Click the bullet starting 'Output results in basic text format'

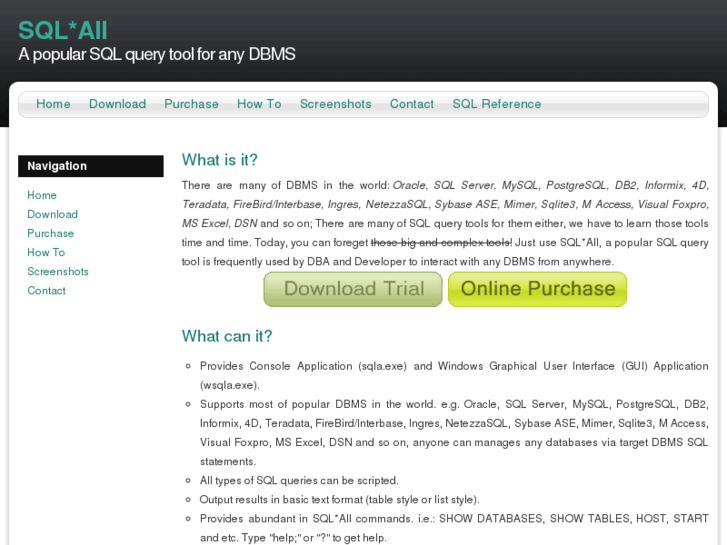[x=339, y=500]
